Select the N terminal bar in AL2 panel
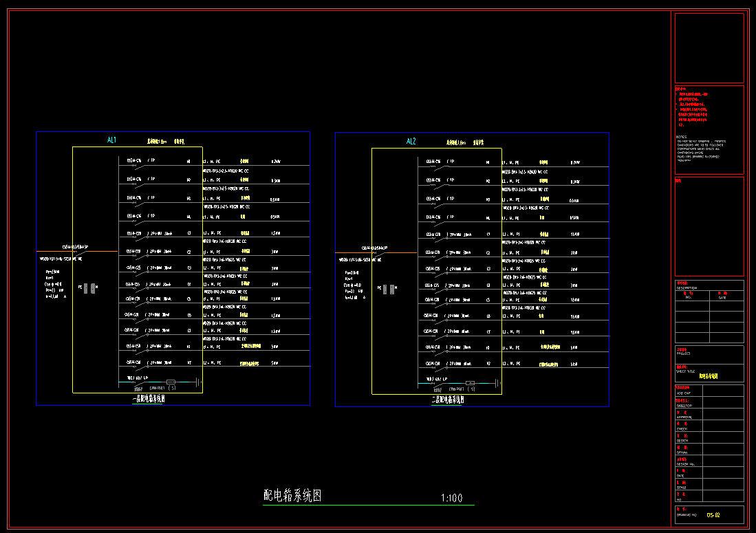 [392, 289]
